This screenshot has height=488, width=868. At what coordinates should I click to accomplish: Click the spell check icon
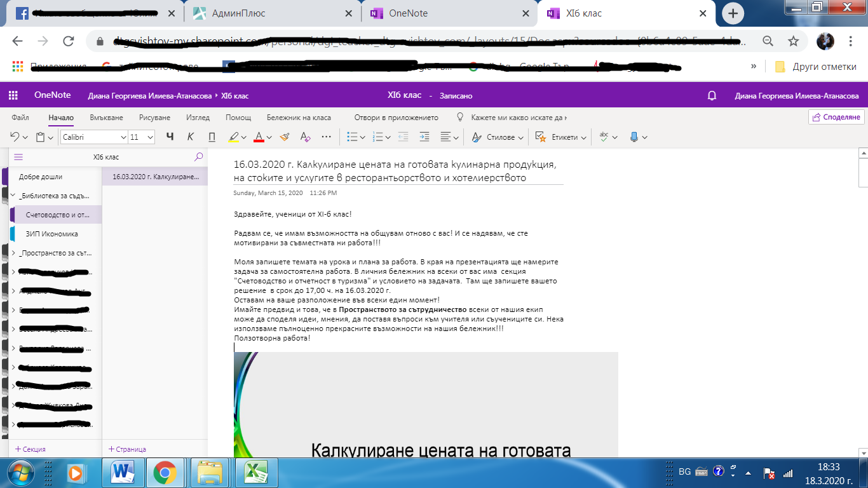tap(604, 137)
